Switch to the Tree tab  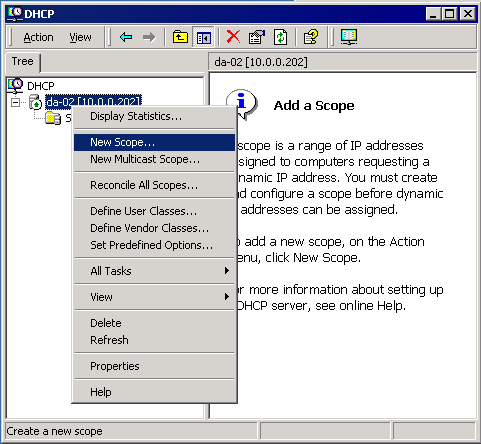[x=23, y=62]
